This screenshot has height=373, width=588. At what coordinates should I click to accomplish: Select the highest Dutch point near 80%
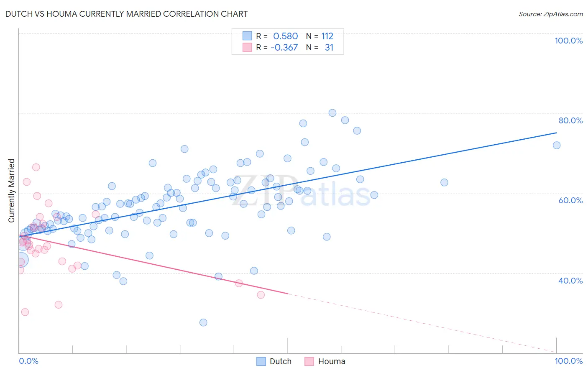click(x=332, y=113)
